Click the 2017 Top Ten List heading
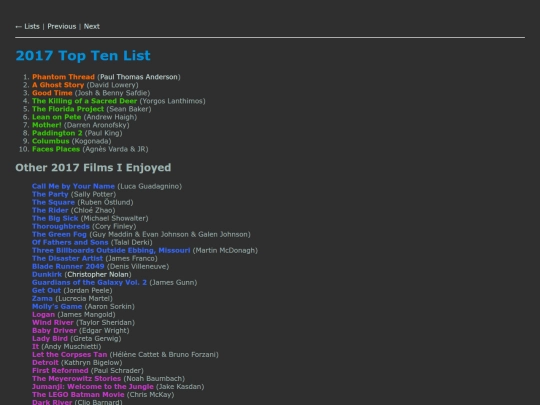Screen dimensions: 540x405 tap(83, 56)
